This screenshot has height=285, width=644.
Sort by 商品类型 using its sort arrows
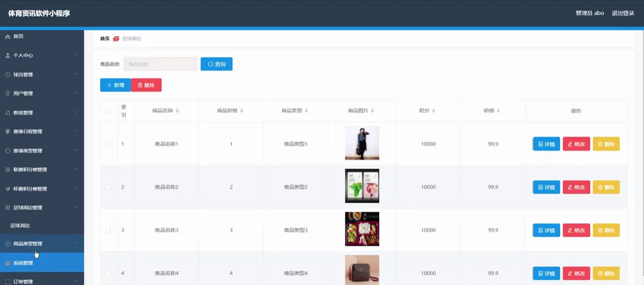pos(306,110)
